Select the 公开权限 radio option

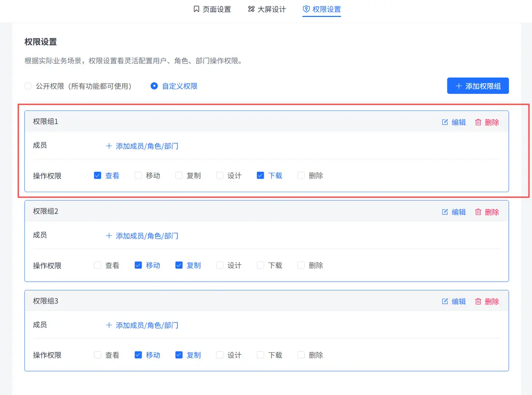pyautogui.click(x=28, y=86)
